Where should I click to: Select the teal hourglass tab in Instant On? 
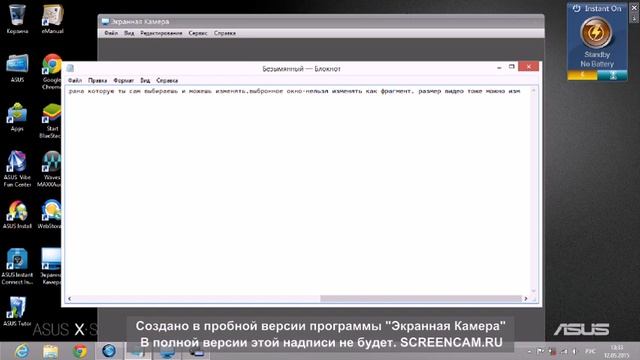pyautogui.click(x=612, y=75)
